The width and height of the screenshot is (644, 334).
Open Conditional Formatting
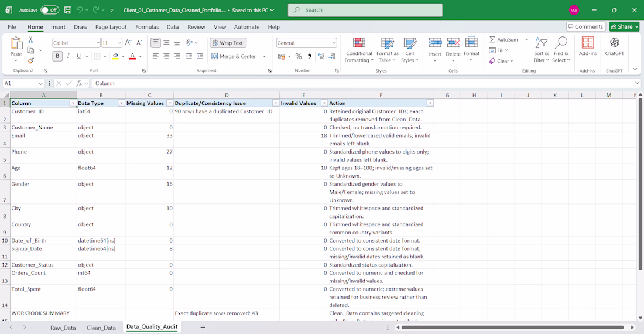[359, 50]
